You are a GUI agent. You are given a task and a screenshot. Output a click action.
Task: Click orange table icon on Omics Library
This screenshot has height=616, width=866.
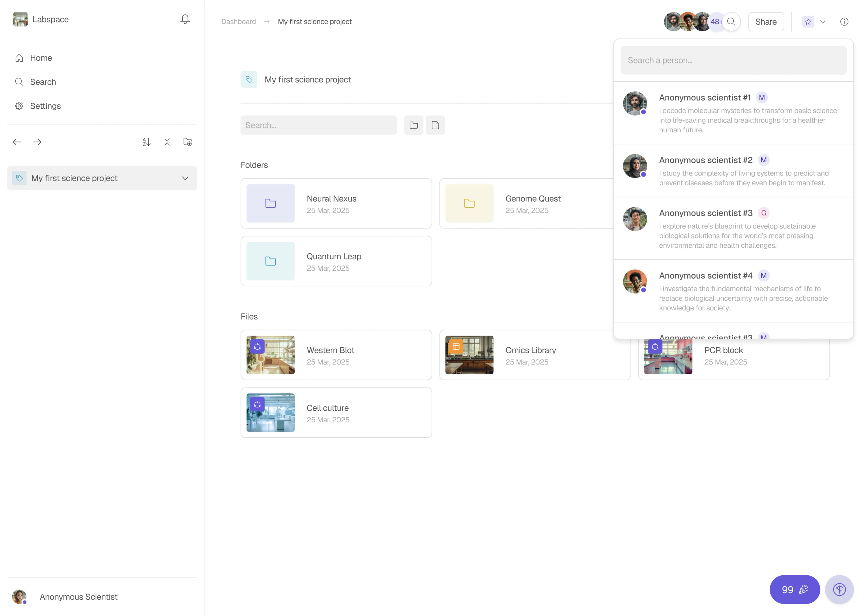[456, 346]
